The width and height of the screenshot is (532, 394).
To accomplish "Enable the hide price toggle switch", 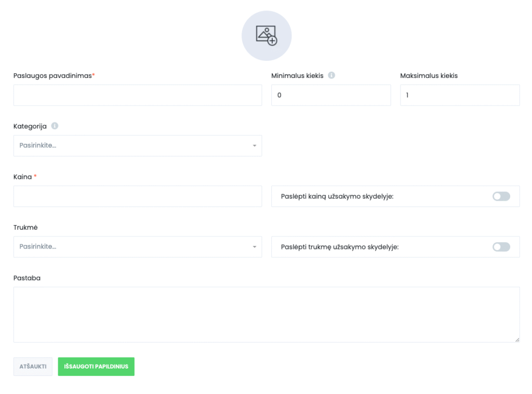I will point(501,196).
